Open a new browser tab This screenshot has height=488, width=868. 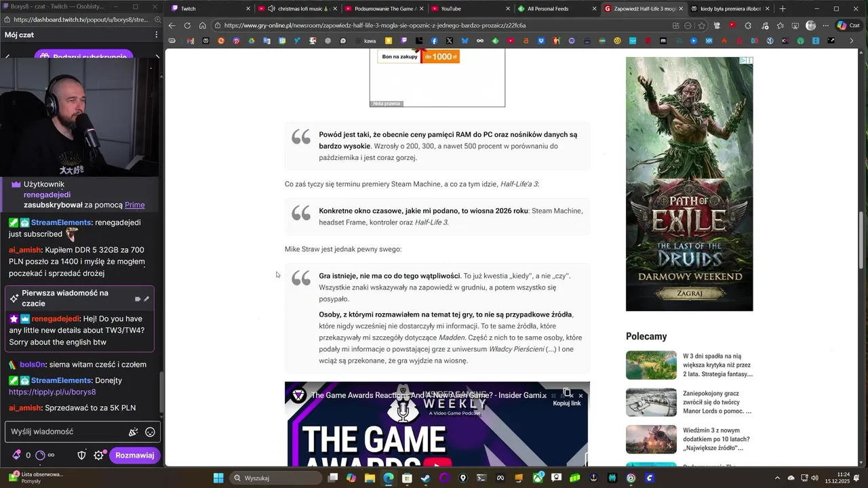[x=783, y=9]
